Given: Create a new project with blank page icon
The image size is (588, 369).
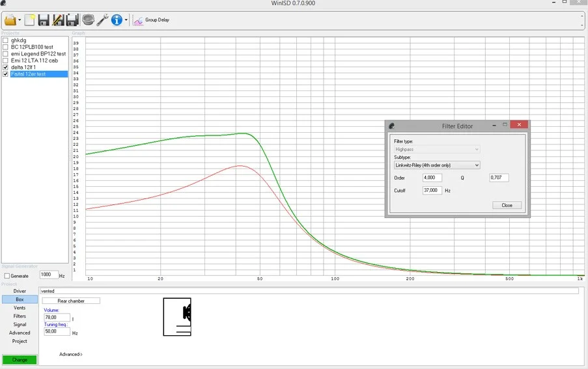Looking at the screenshot, I should click(x=29, y=20).
